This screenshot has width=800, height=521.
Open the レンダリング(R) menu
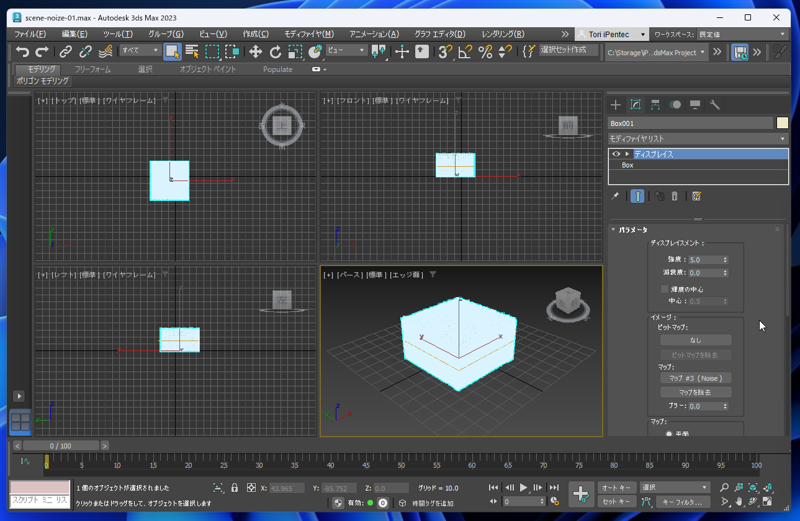click(503, 34)
